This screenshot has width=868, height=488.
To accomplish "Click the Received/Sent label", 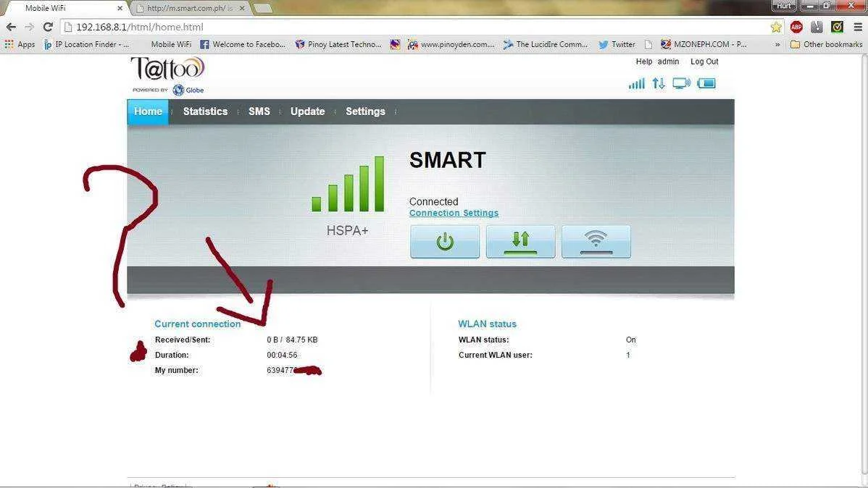I will tap(182, 340).
